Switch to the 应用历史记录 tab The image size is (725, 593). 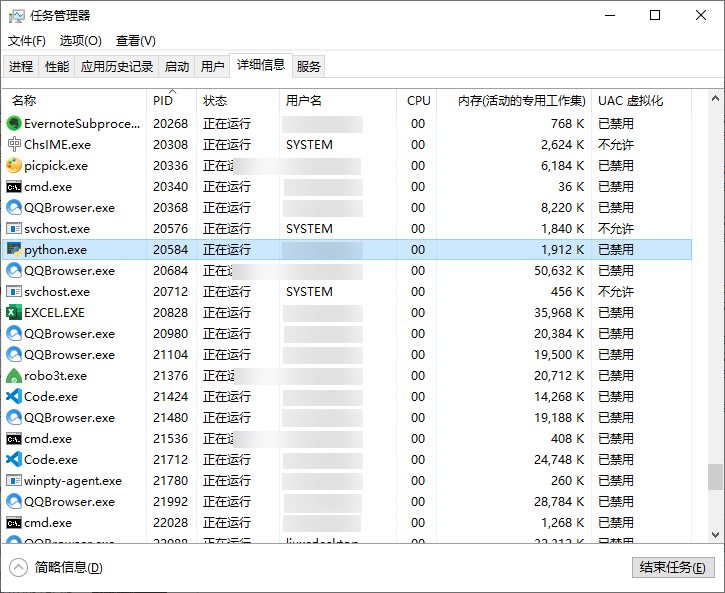tap(117, 67)
